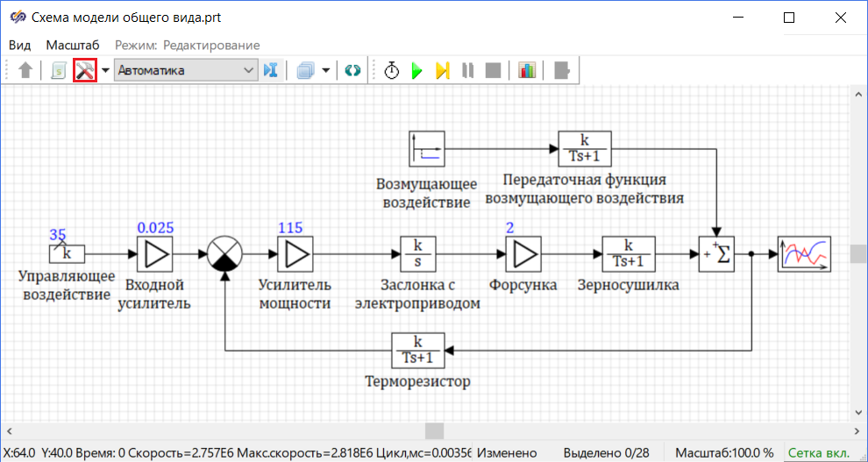Expand the 'Автоматика' library dropdown

[x=248, y=71]
